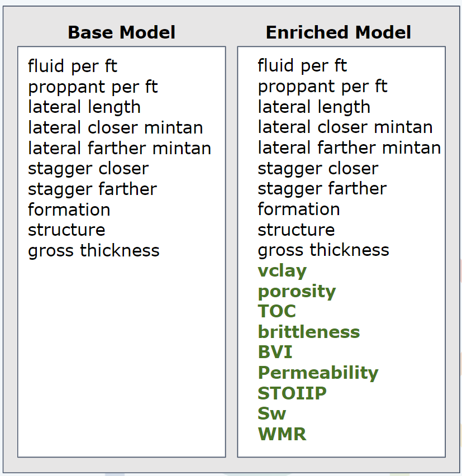Click the Enriched Model heading
Viewport: 462px width, 476px height.
tap(338, 32)
